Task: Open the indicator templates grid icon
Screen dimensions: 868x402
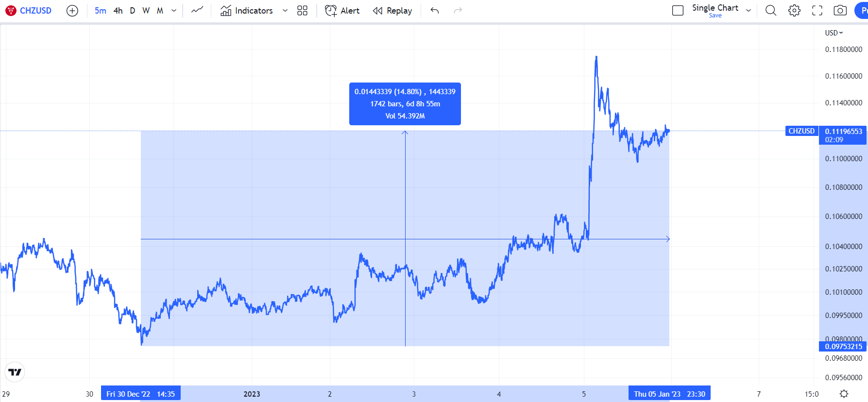Action: 302,11
